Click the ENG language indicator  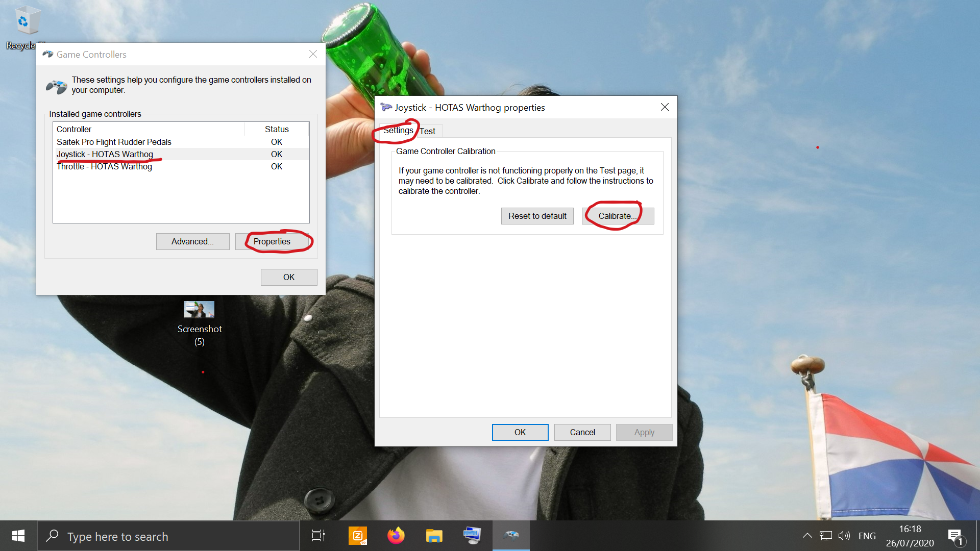(867, 536)
